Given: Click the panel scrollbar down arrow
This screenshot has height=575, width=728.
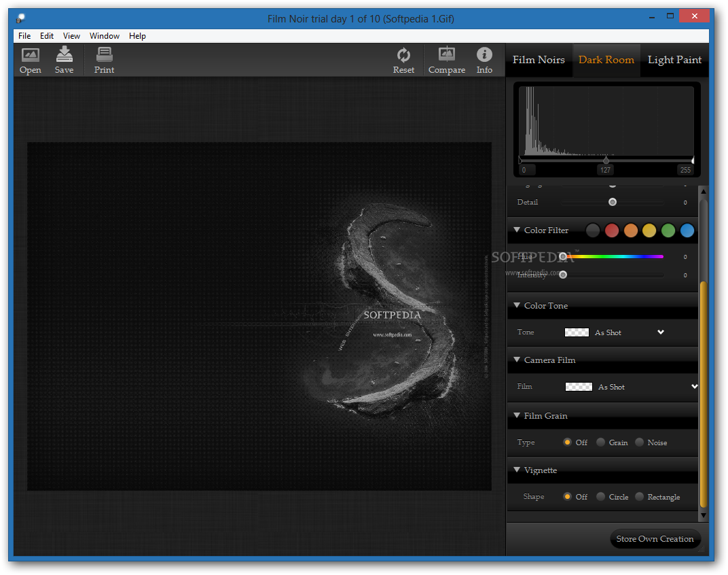Looking at the screenshot, I should tap(704, 515).
